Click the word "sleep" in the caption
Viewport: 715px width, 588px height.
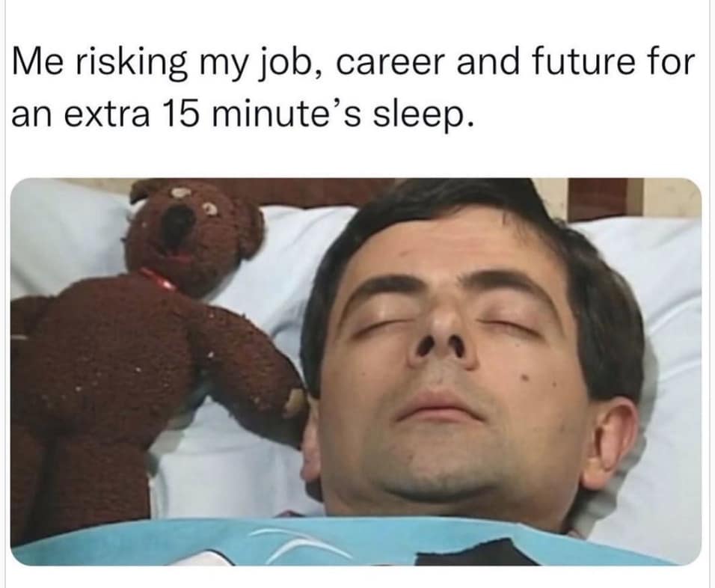point(420,116)
